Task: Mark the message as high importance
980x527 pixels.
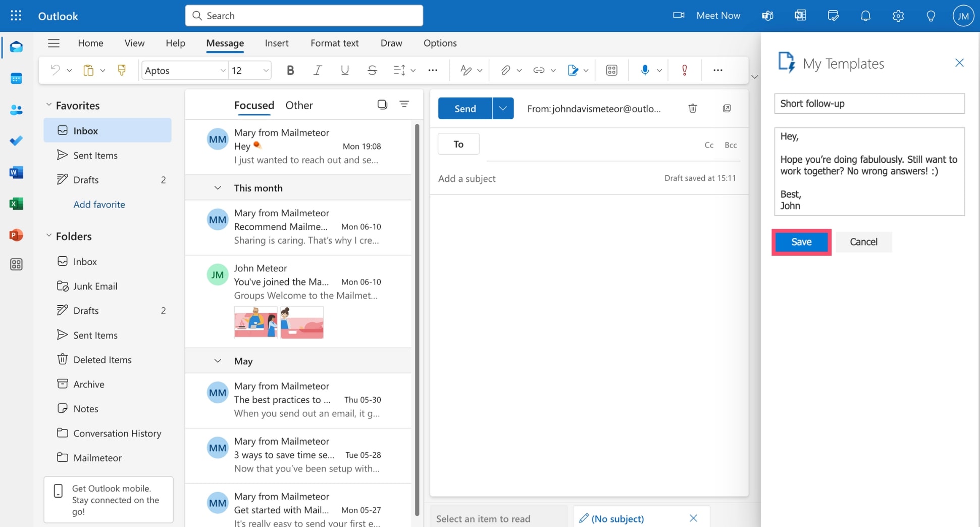Action: click(685, 70)
